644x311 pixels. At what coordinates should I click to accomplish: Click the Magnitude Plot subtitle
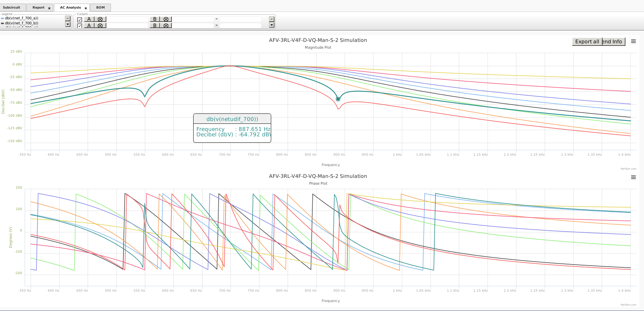tap(318, 47)
